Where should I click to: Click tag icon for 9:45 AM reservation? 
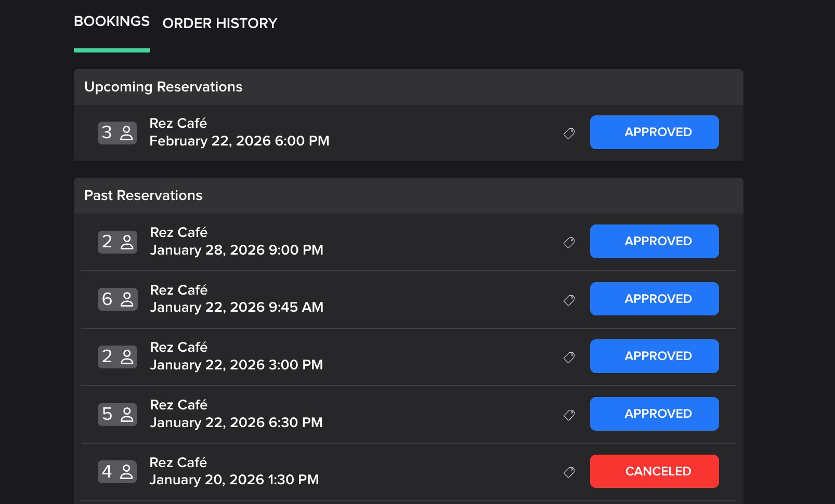click(x=569, y=300)
